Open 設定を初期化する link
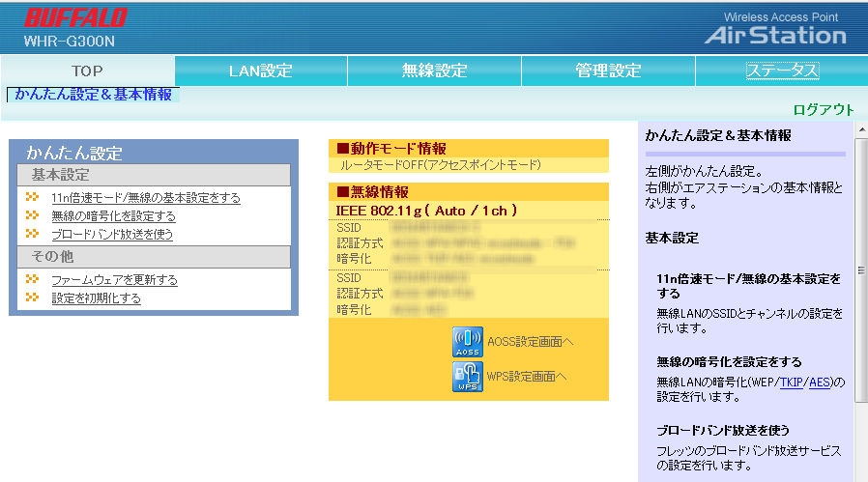Image resolution: width=868 pixels, height=482 pixels. coord(96,298)
